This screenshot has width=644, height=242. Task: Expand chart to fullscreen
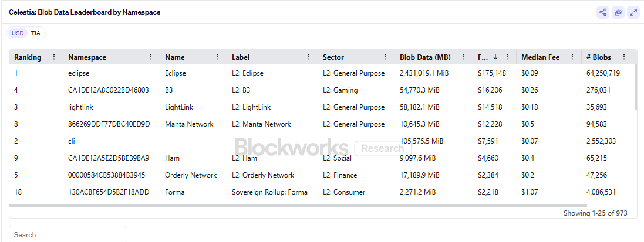pos(633,12)
